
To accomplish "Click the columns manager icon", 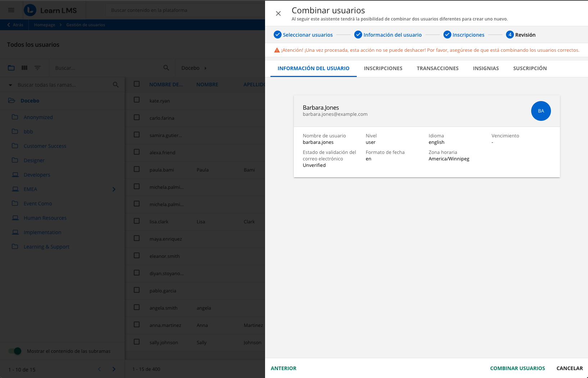I will point(24,68).
